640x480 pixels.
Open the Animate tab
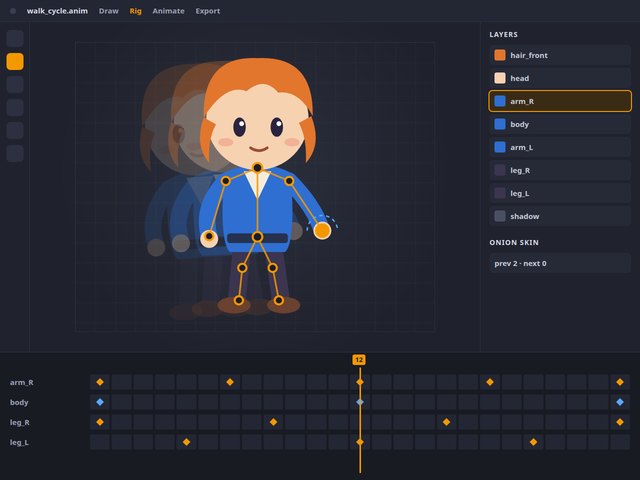pos(168,11)
